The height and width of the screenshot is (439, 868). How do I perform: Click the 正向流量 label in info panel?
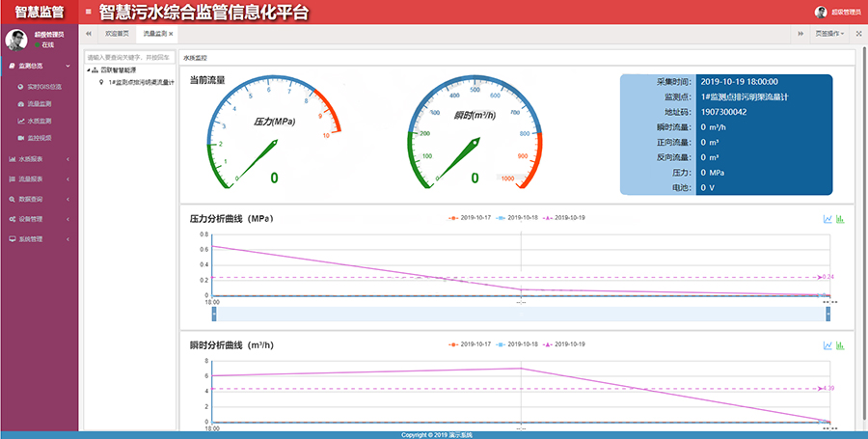click(674, 142)
